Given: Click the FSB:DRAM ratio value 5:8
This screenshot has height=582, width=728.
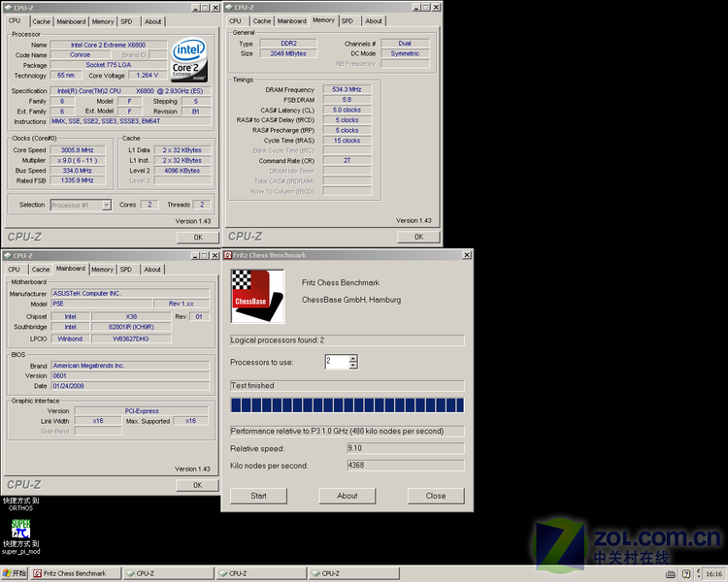Looking at the screenshot, I should tap(347, 100).
